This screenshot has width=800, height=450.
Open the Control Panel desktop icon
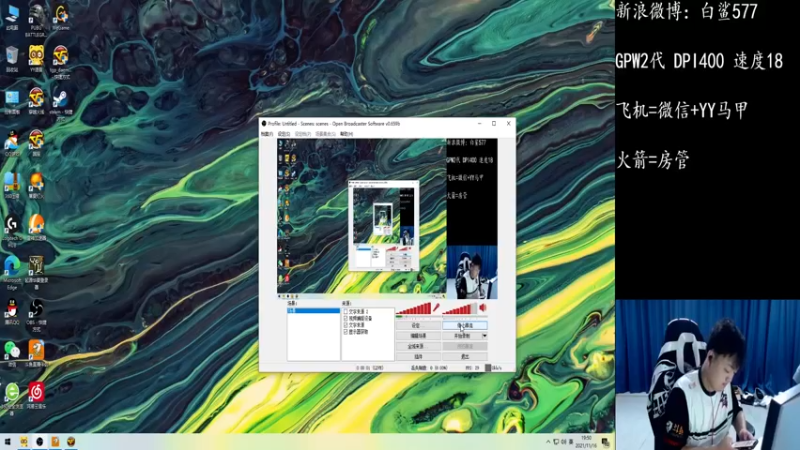point(12,101)
